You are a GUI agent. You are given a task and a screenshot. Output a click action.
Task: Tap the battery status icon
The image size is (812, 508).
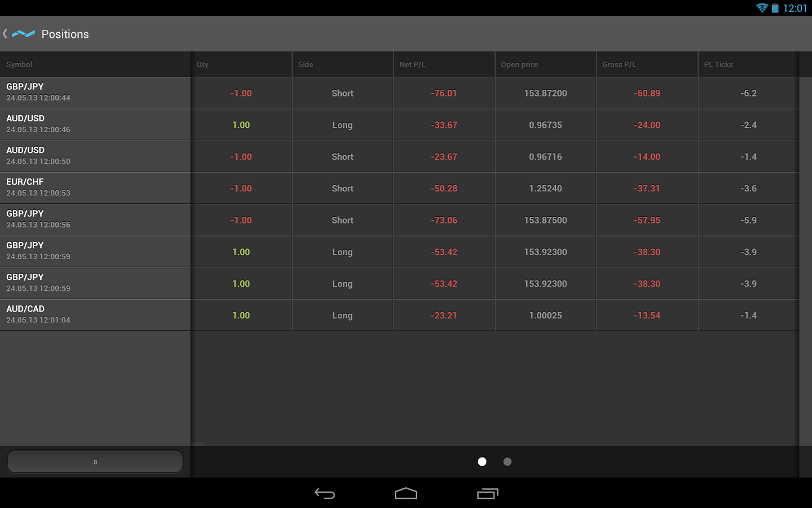[775, 8]
